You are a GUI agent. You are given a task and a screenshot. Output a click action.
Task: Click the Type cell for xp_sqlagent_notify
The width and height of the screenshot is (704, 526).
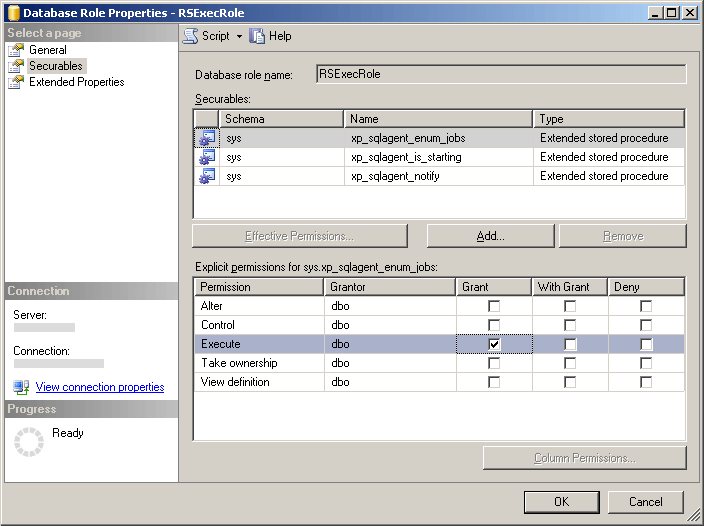click(609, 176)
